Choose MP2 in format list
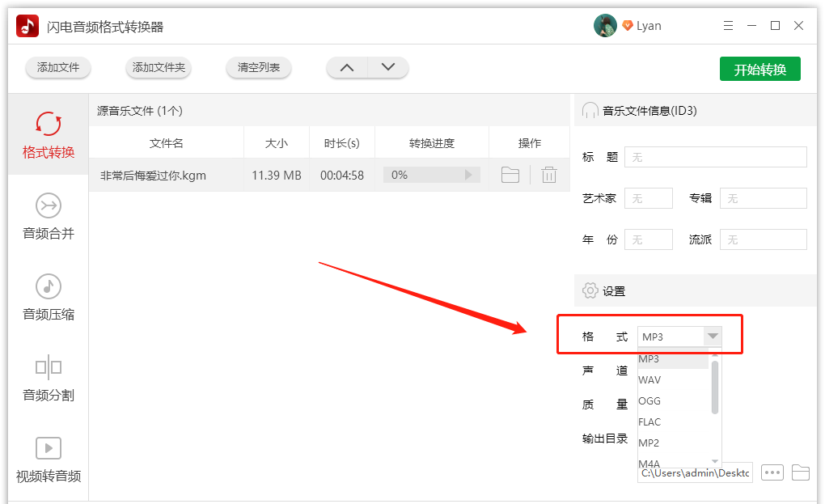This screenshot has width=825, height=504. click(673, 443)
